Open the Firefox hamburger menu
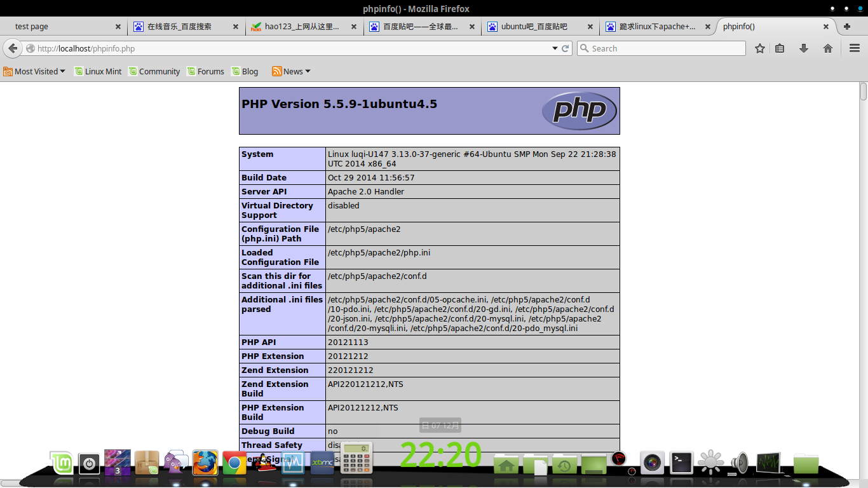 (x=855, y=48)
